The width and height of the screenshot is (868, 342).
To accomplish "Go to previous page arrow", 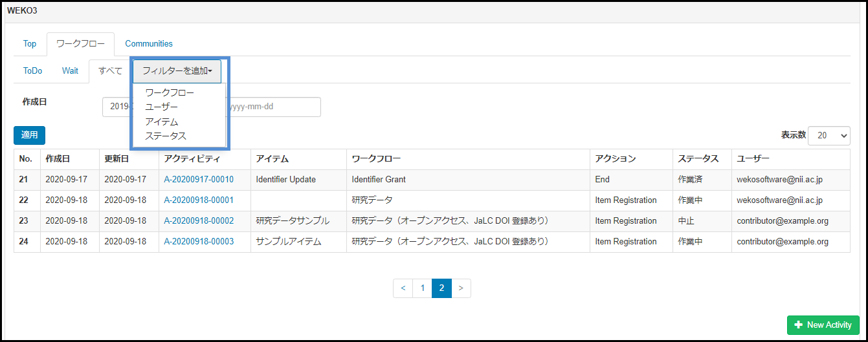I will pos(403,288).
